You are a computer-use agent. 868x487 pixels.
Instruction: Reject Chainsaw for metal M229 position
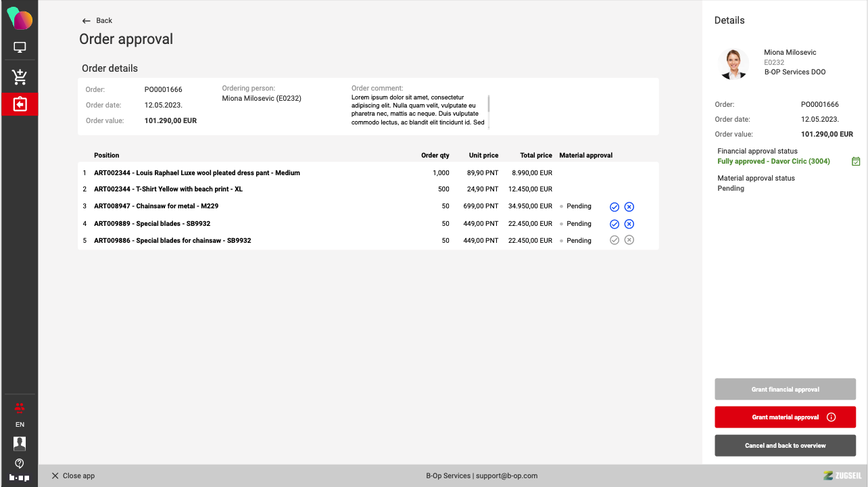point(629,207)
